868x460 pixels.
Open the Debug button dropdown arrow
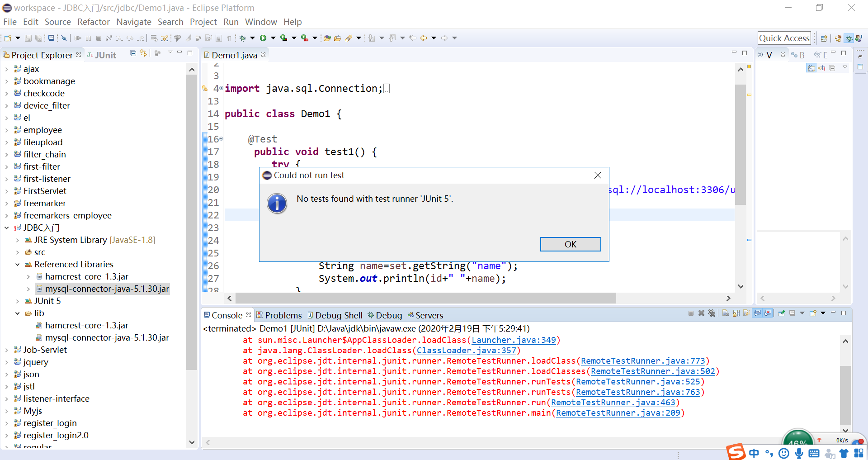(x=252, y=38)
